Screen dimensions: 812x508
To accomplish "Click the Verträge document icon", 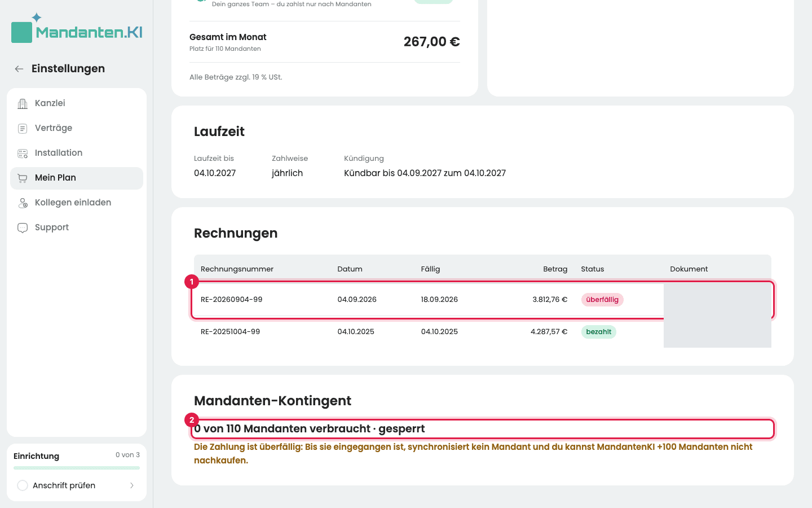I will coord(23,128).
